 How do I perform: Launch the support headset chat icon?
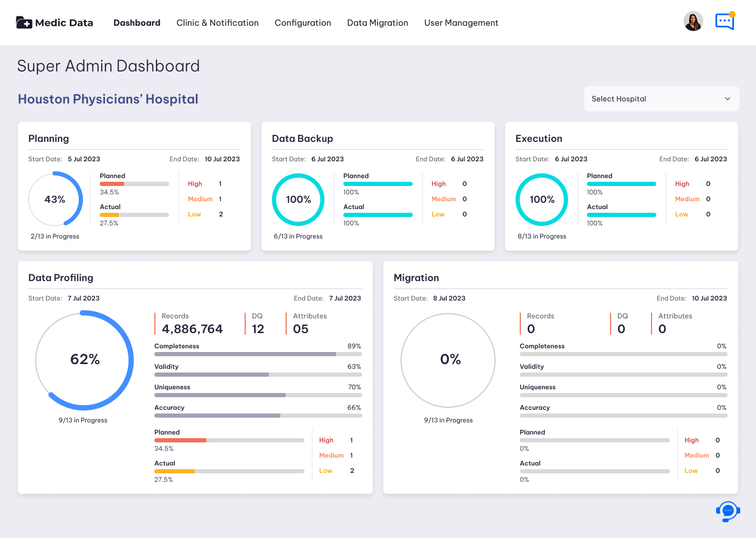(x=728, y=511)
